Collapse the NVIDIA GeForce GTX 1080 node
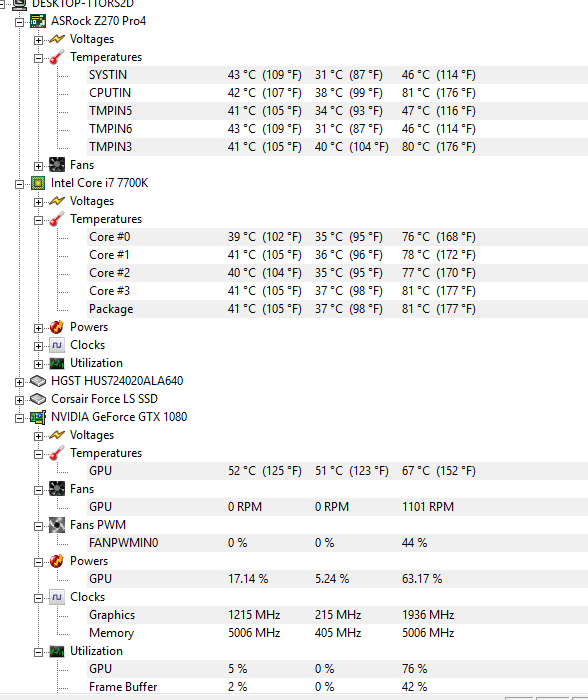The height and width of the screenshot is (700, 588). pyautogui.click(x=19, y=418)
